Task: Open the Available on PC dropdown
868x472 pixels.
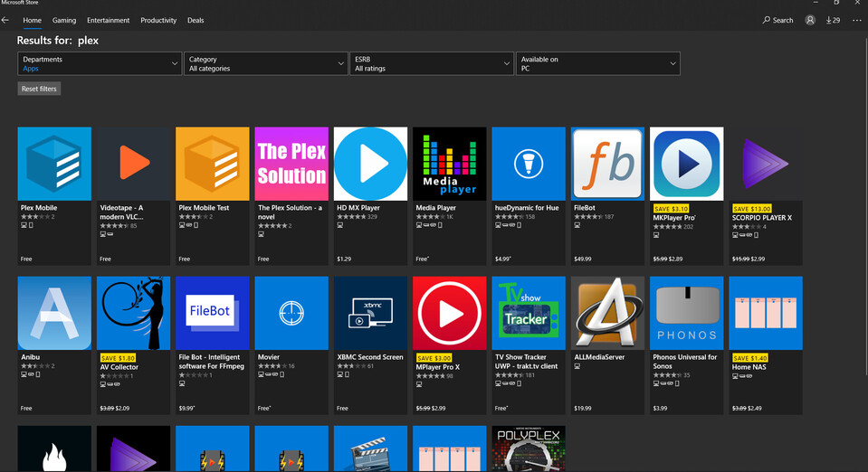Action: [598, 63]
